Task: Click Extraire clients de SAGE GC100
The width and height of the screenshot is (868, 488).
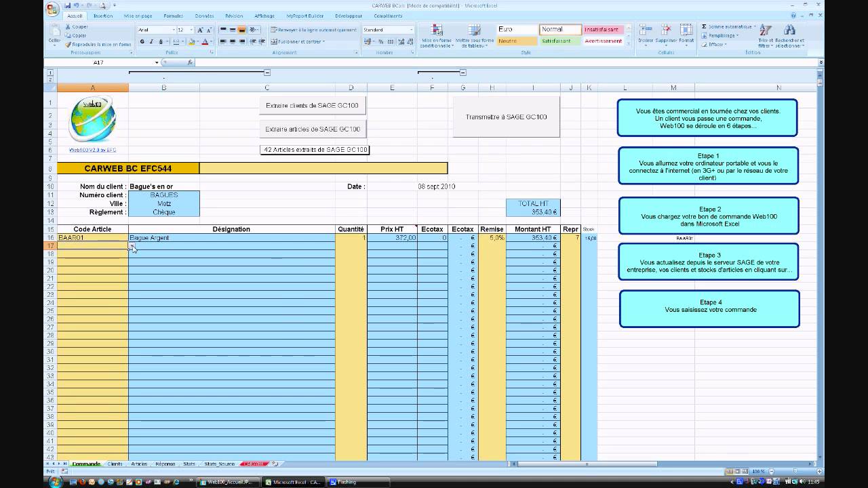Action: [313, 105]
